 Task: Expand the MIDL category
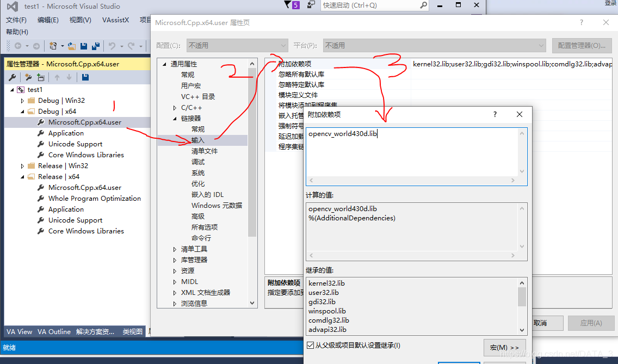pos(175,282)
